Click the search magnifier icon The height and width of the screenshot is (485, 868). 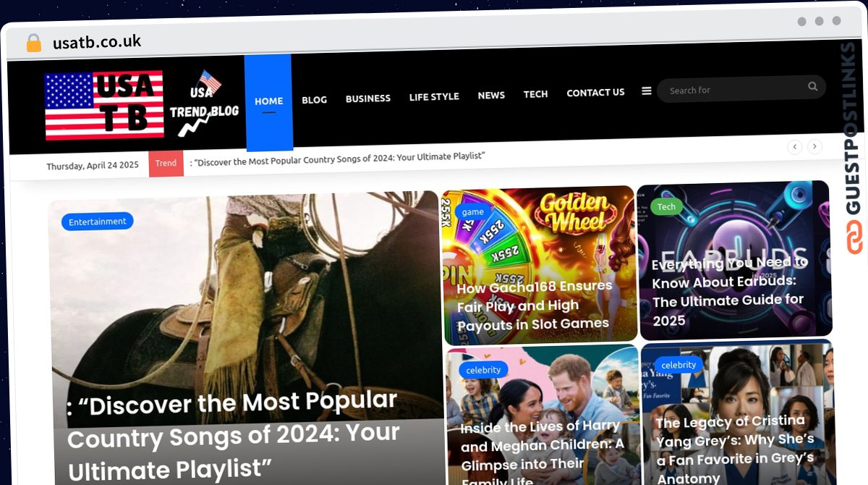[x=812, y=87]
